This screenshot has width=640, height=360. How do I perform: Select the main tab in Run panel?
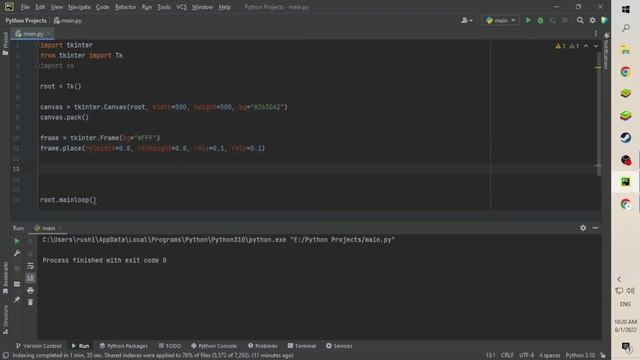48,228
